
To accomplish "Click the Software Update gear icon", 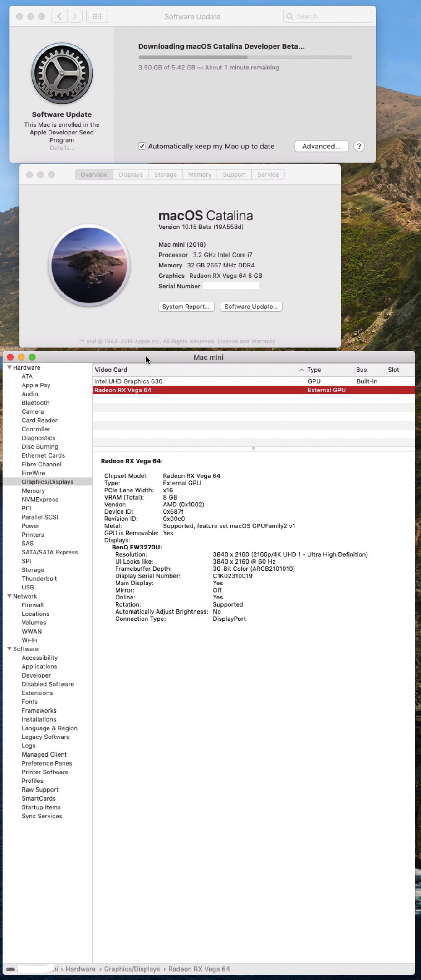I will click(x=62, y=73).
